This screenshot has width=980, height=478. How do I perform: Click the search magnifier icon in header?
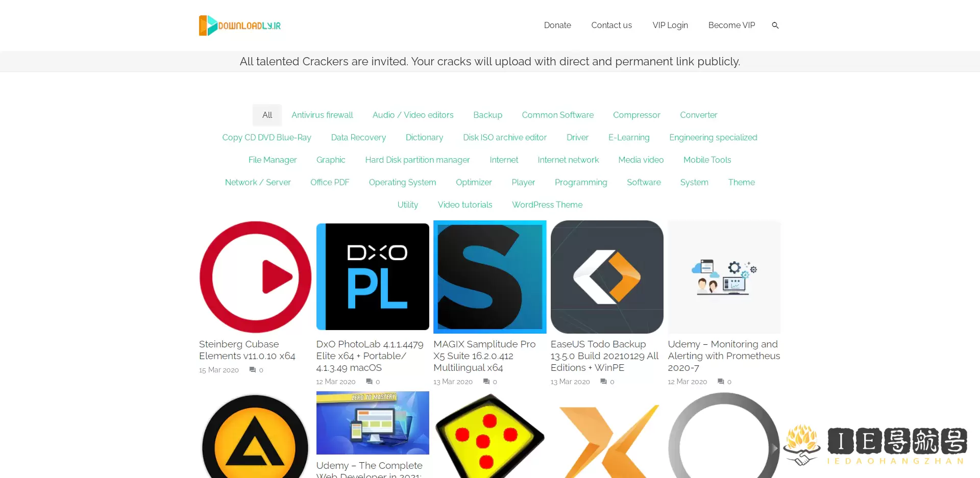[x=775, y=26]
